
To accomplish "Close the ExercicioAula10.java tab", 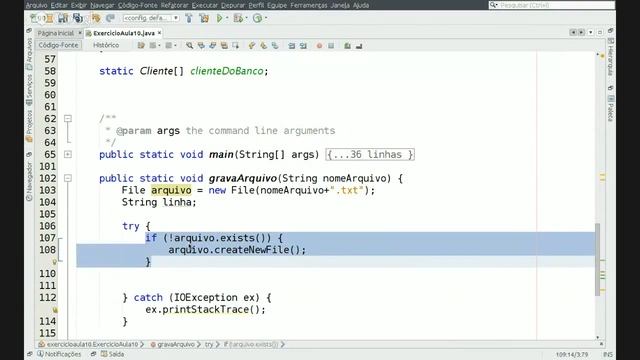I will click(x=159, y=33).
